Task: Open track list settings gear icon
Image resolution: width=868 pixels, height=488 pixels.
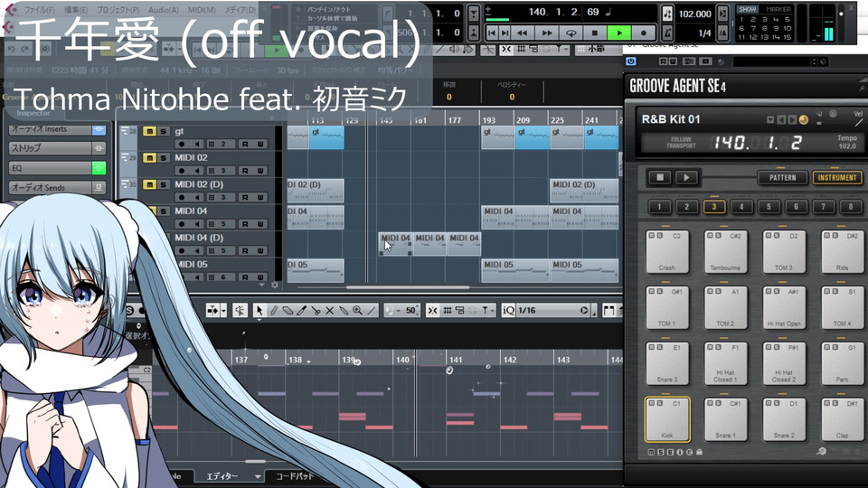Action: coord(275,286)
